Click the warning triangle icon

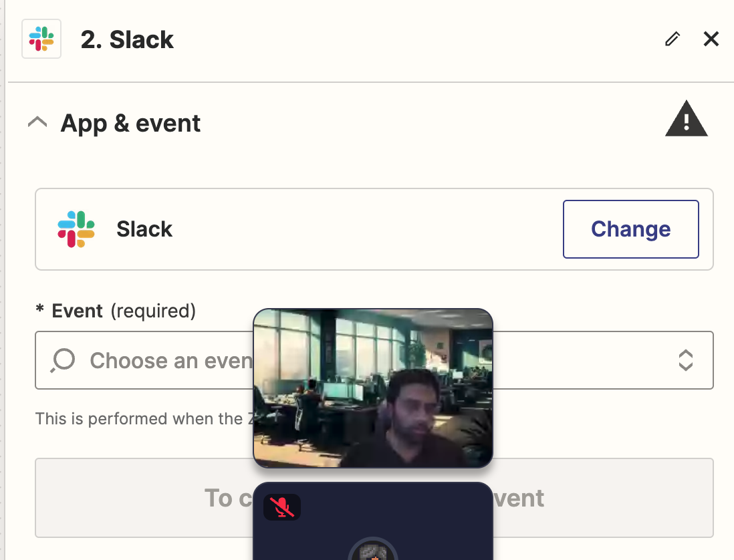click(x=687, y=119)
